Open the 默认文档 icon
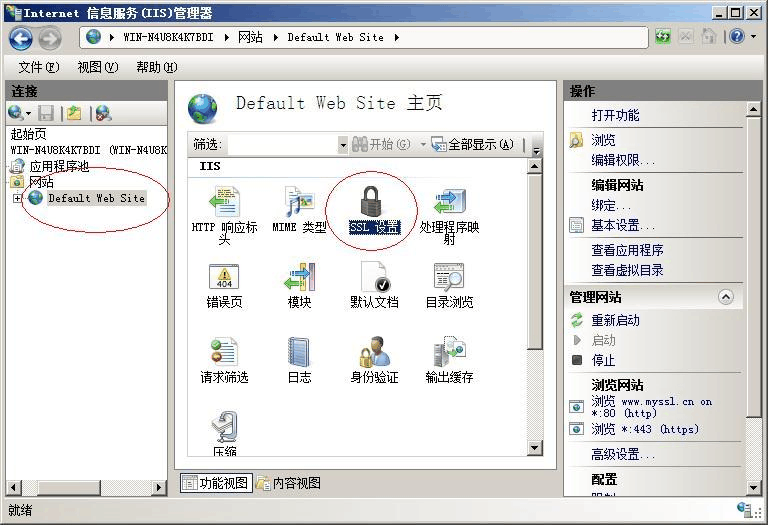 375,276
